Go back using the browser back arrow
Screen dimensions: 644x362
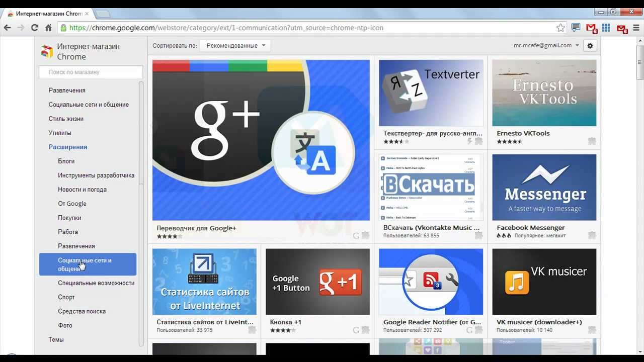[7, 28]
